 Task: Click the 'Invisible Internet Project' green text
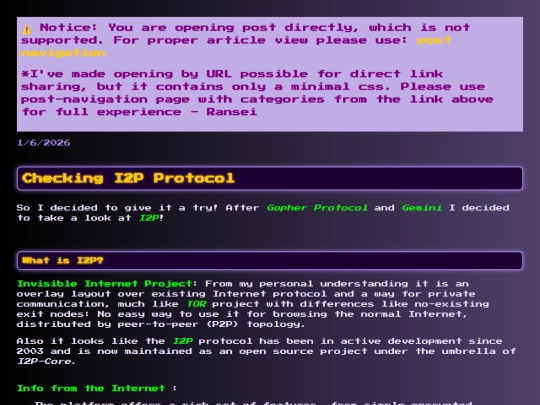pos(105,284)
